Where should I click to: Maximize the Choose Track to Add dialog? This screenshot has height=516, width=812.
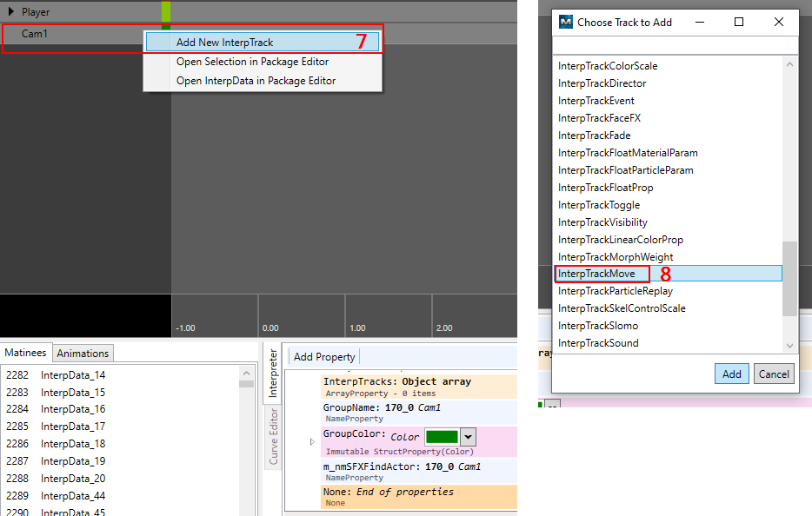739,22
